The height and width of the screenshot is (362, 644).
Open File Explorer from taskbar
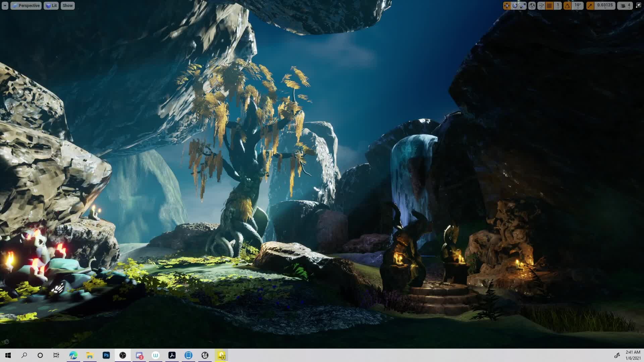90,355
